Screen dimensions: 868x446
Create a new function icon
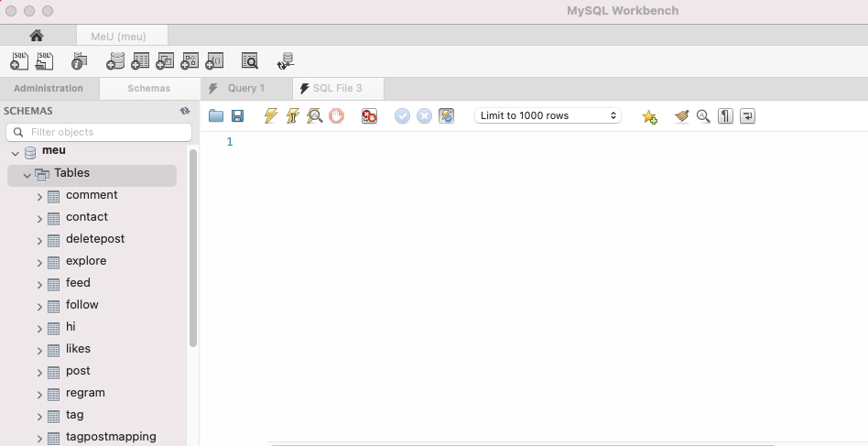click(215, 60)
